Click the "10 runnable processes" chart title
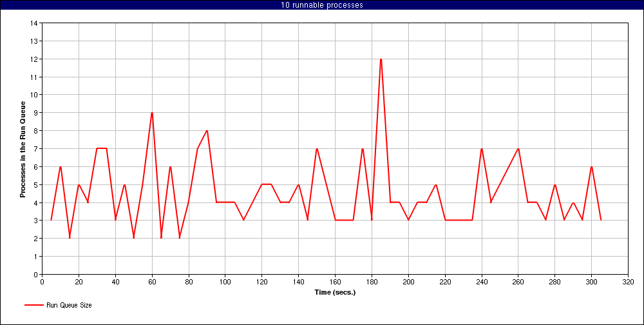The height and width of the screenshot is (325, 644). pyautogui.click(x=322, y=5)
